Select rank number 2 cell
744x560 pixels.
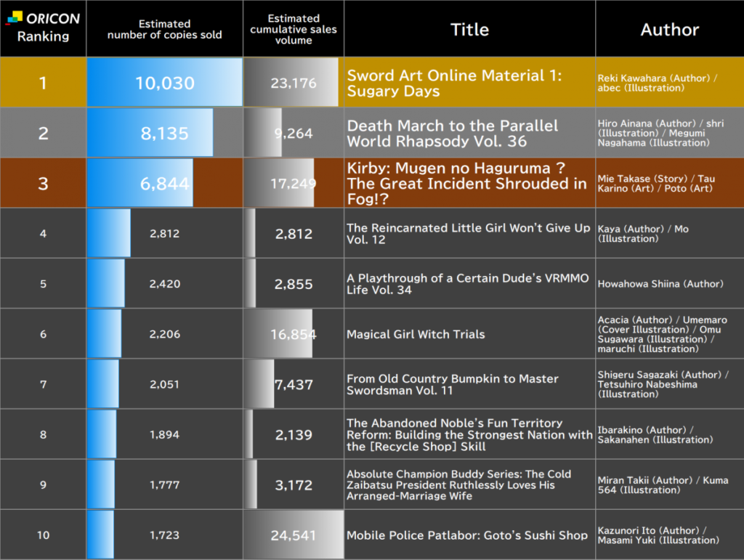pos(43,133)
